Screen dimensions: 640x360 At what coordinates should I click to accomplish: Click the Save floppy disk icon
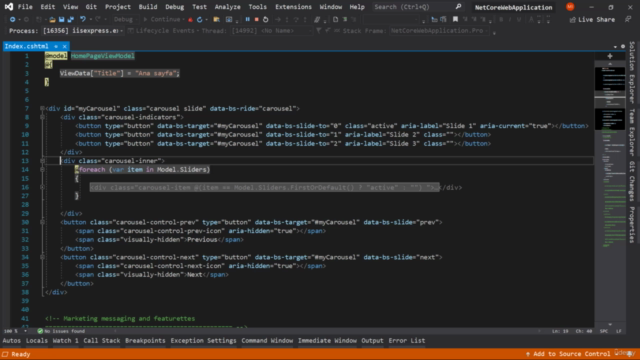click(x=61, y=19)
